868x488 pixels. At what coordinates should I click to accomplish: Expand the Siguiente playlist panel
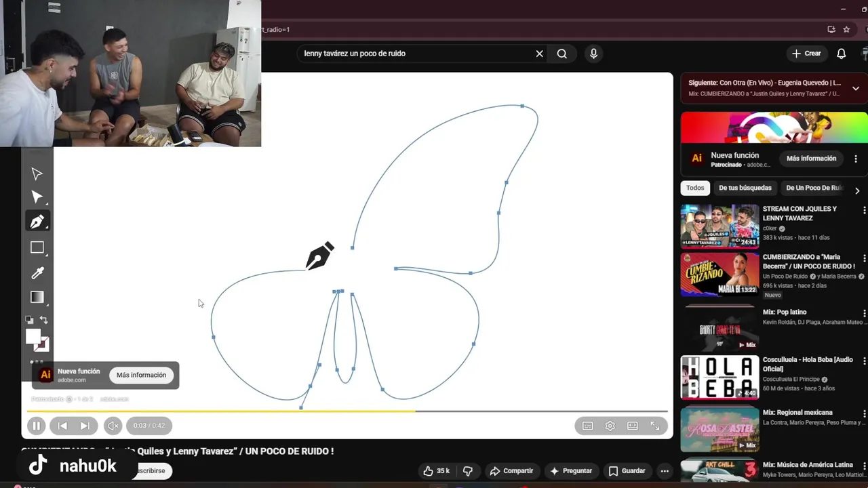(x=856, y=88)
